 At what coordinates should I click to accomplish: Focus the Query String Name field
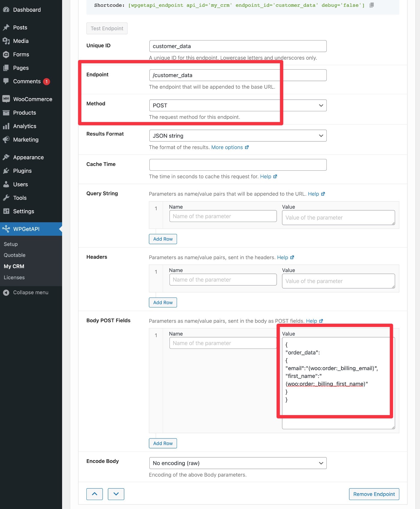click(x=223, y=216)
